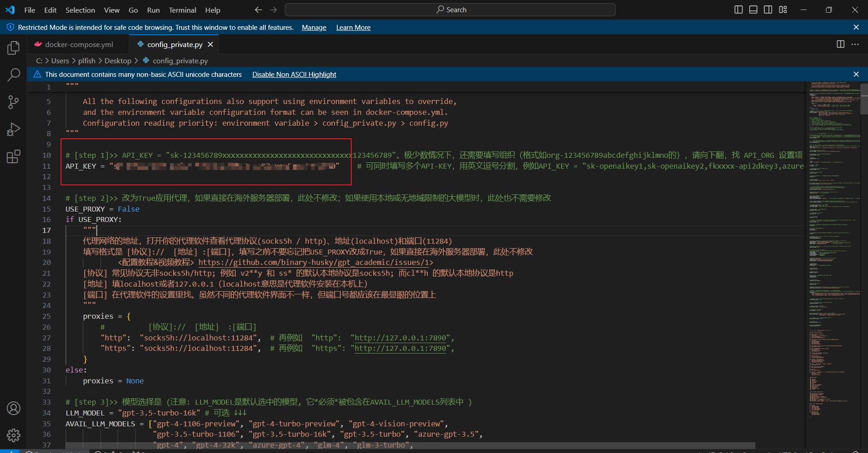Click Manage in Restricted Mode banner

point(314,28)
